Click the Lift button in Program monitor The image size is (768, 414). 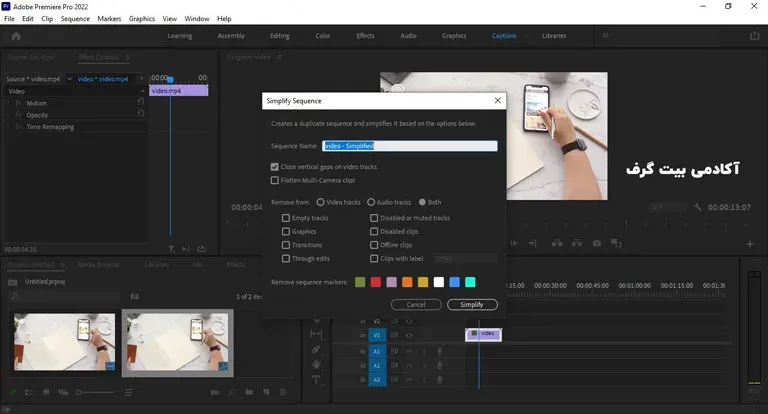tap(557, 243)
